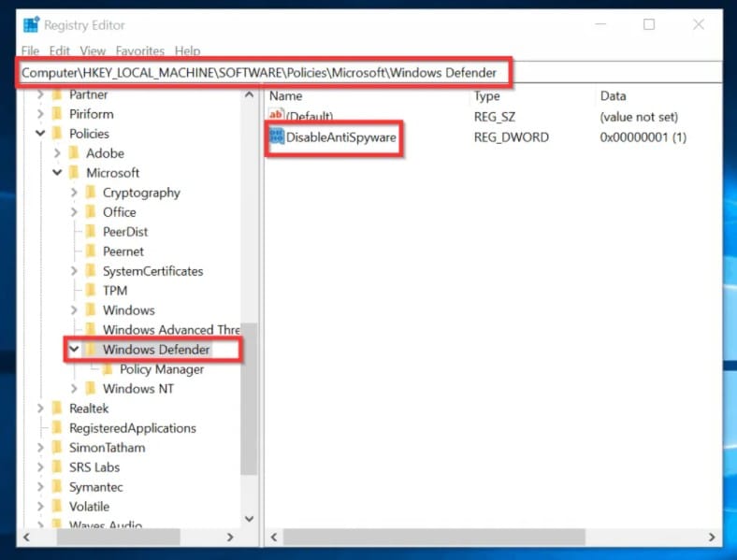Collapse the Windows Defender key
Image resolution: width=737 pixels, height=560 pixels.
click(74, 349)
